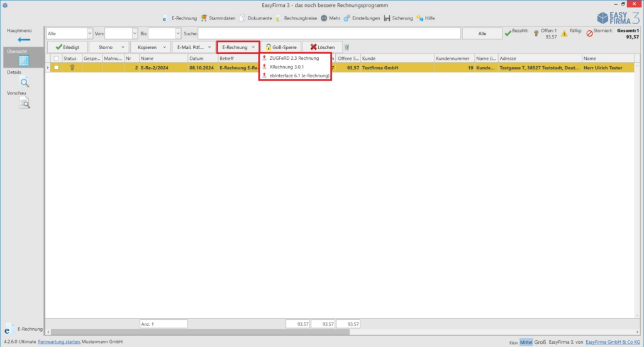Tick the checkbox for invoice E-Re-2/2024

click(56, 67)
